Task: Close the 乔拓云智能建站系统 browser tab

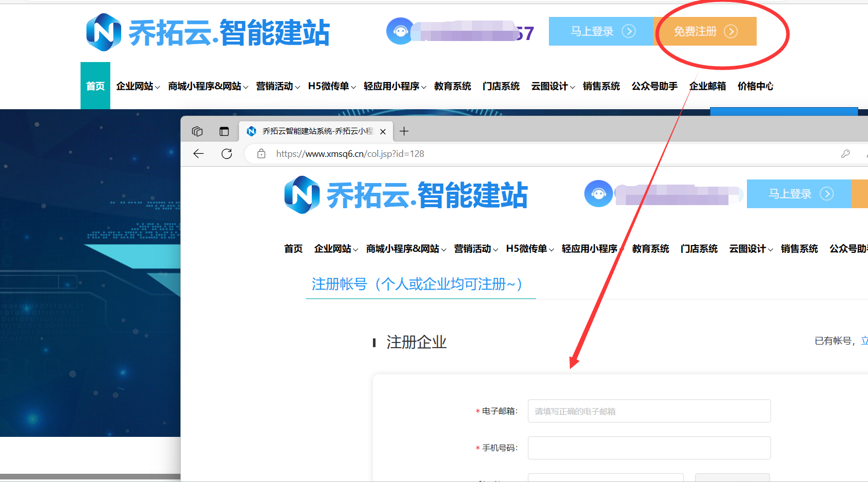Action: tap(383, 132)
